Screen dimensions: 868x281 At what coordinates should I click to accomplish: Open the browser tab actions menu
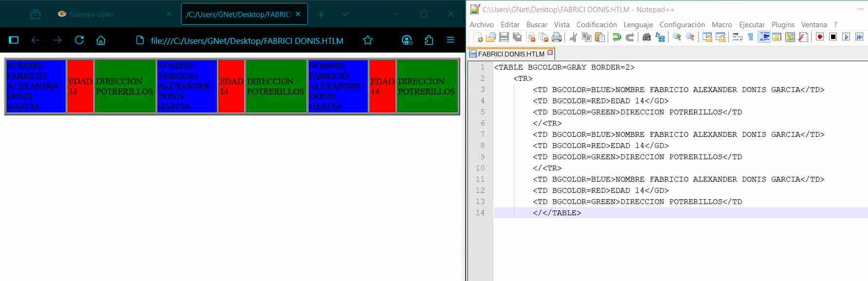[36, 14]
